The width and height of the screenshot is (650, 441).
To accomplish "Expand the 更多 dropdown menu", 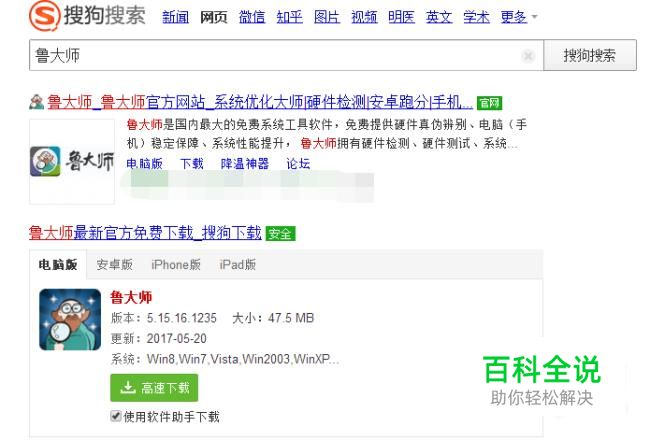I will point(519,17).
